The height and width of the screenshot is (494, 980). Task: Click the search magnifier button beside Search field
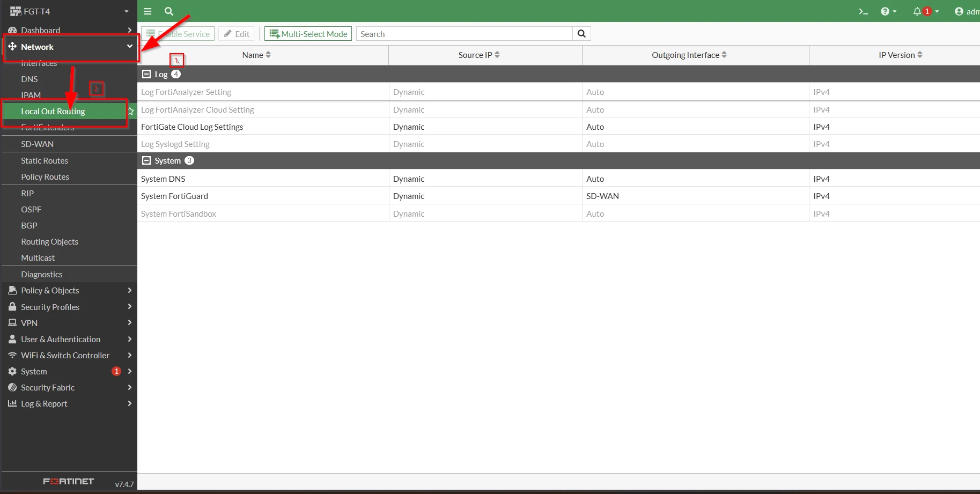pyautogui.click(x=581, y=34)
